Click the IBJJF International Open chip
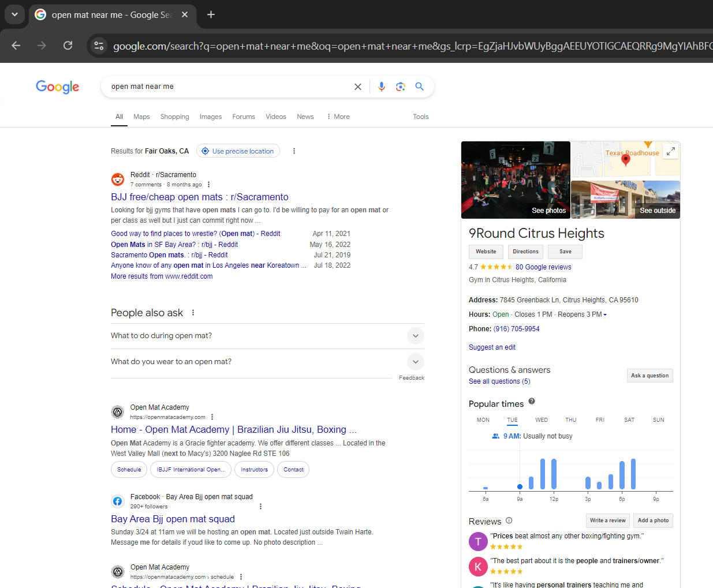The image size is (713, 588). tap(191, 470)
